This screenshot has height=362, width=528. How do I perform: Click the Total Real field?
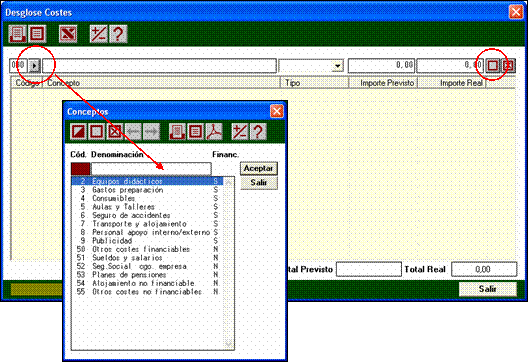point(484,269)
